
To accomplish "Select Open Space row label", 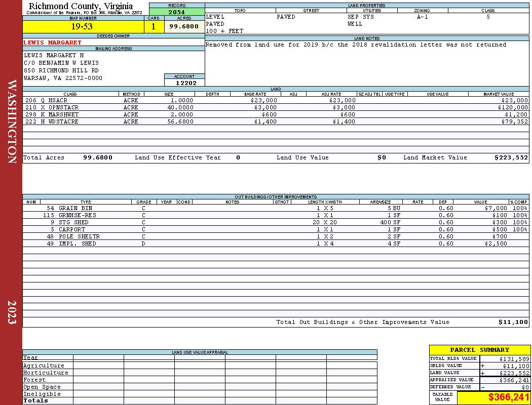I will 42,387.
